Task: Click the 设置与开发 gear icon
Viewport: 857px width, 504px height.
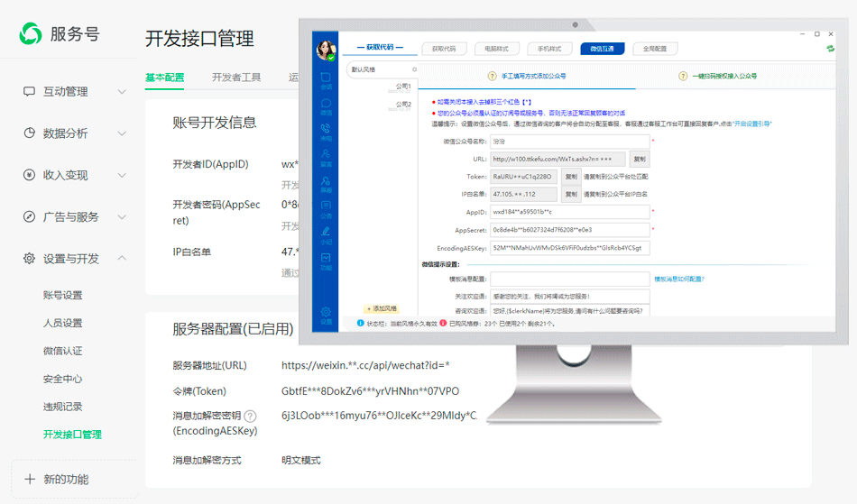Action: coord(29,258)
